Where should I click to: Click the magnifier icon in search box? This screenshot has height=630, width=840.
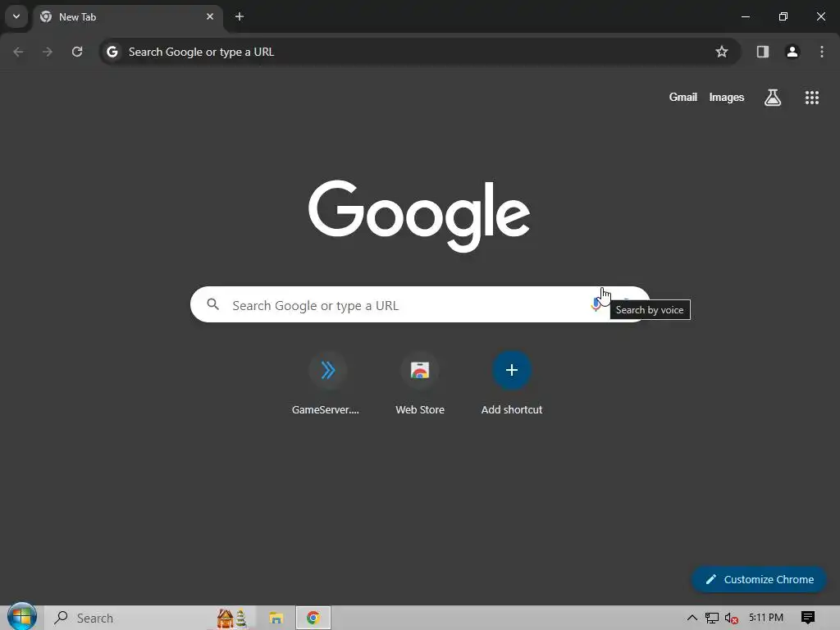point(213,304)
